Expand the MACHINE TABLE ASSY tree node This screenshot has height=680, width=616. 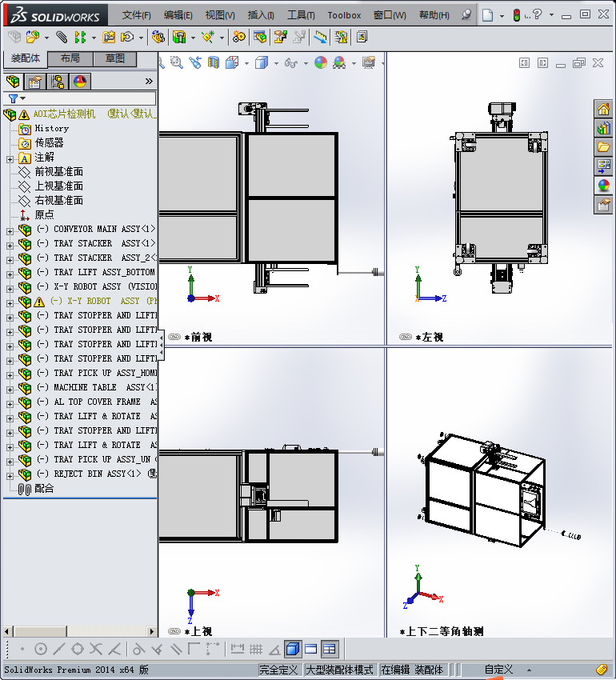10,390
